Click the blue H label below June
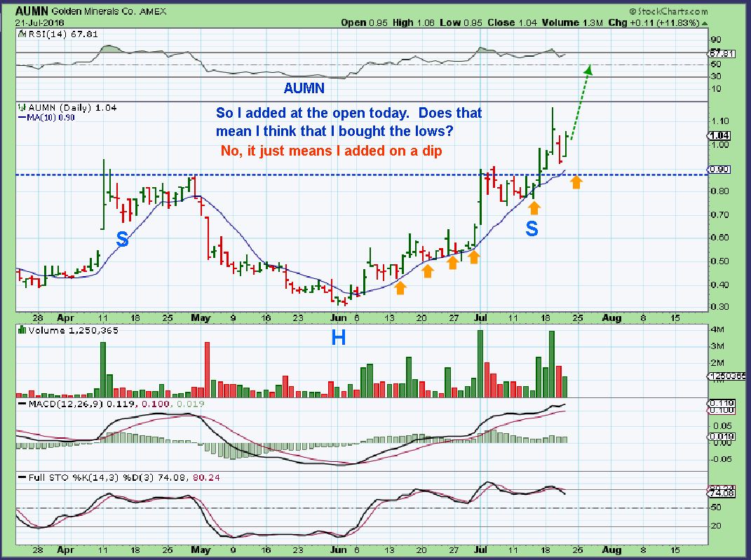The height and width of the screenshot is (560, 751). 338,339
